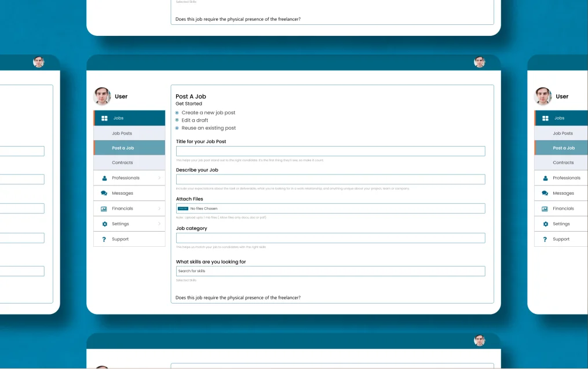This screenshot has height=369, width=588.
Task: Click the header avatar in the center window
Action: 479,62
